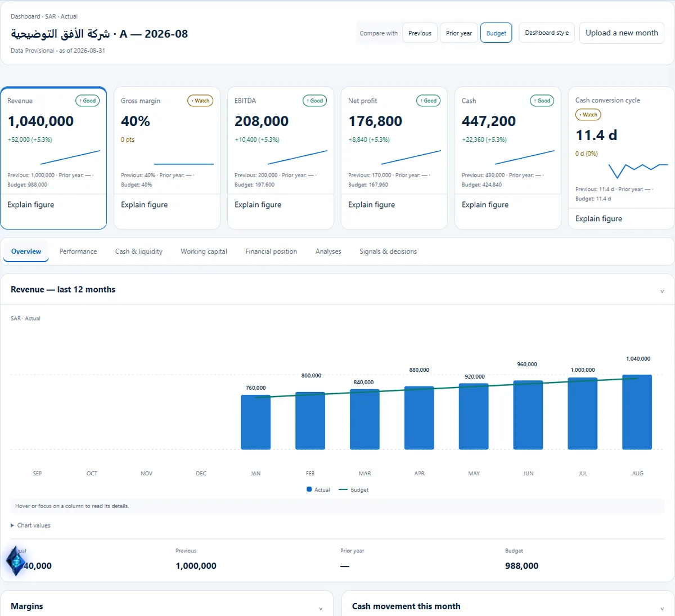Select the MAY revenue bar
The width and height of the screenshot is (675, 616).
474,416
